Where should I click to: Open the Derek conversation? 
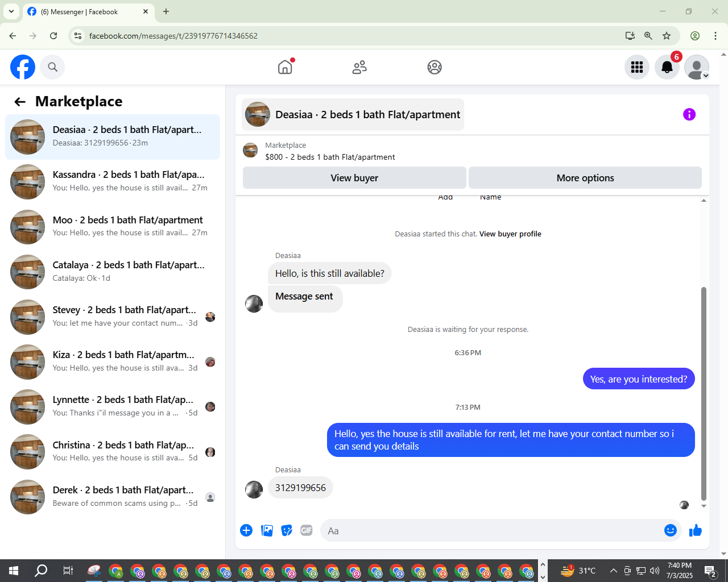tap(113, 497)
